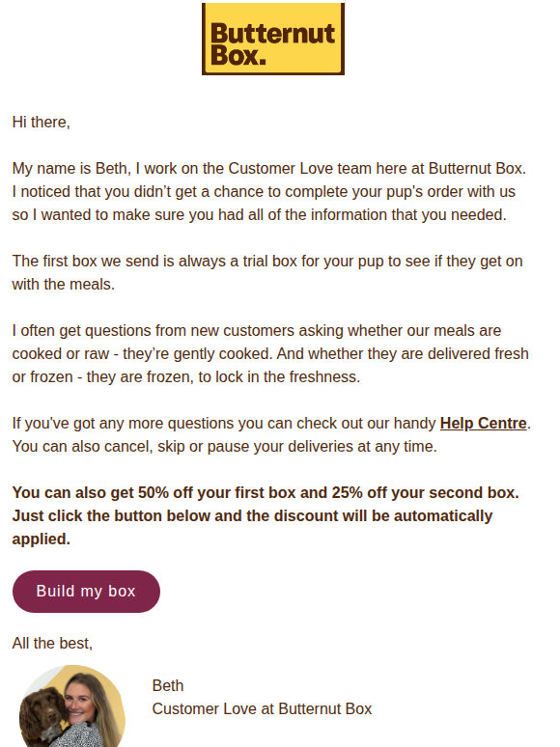Click the sentence about cancel, skip or pause deliveries
This screenshot has width=560, height=747.
[x=224, y=447]
